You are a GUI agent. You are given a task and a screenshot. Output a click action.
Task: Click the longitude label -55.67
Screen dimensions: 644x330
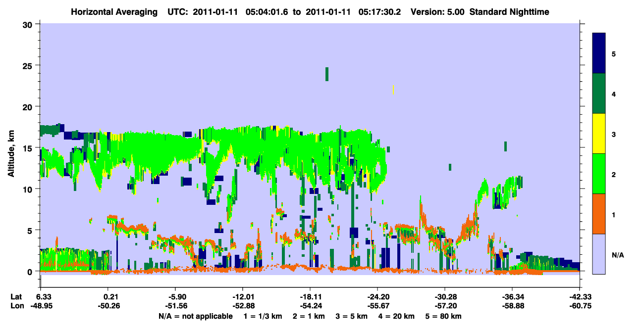(377, 306)
